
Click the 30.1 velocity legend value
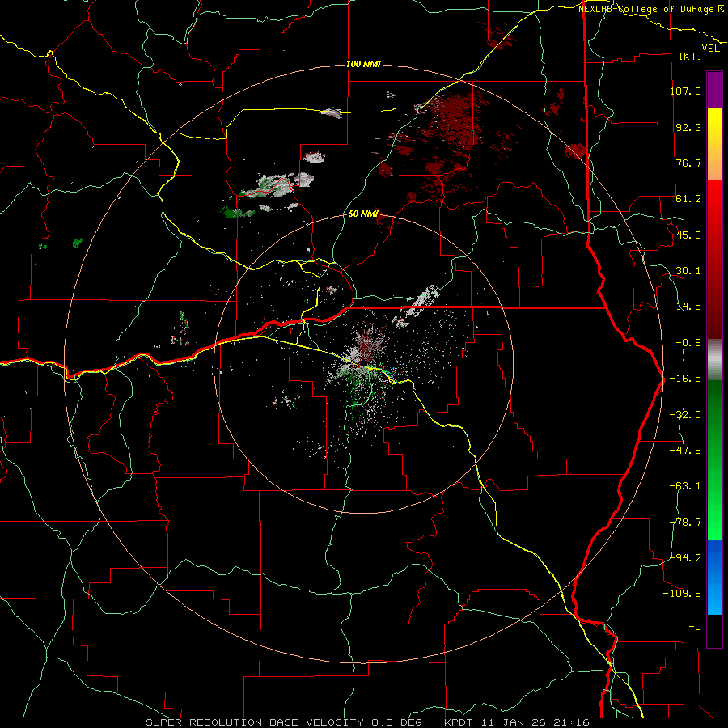688,271
